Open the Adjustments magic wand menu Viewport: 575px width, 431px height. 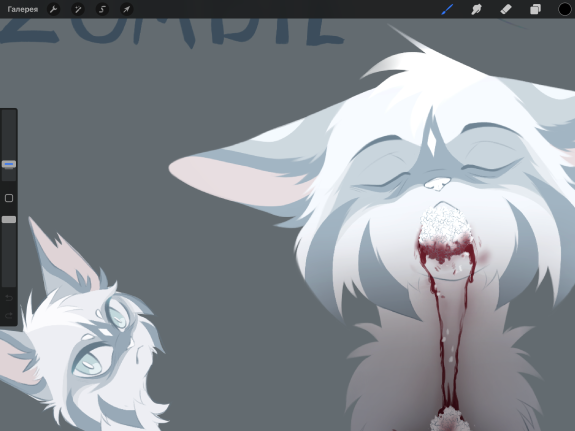(78, 9)
